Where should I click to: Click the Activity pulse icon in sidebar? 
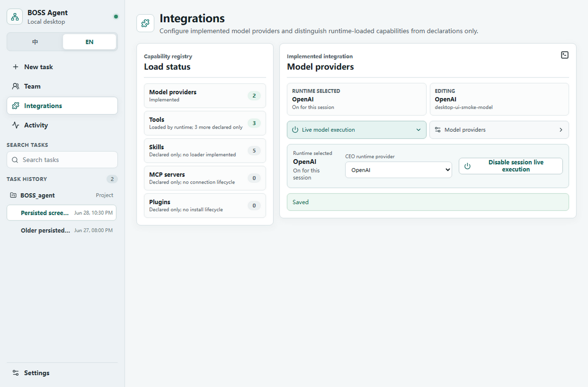click(16, 125)
